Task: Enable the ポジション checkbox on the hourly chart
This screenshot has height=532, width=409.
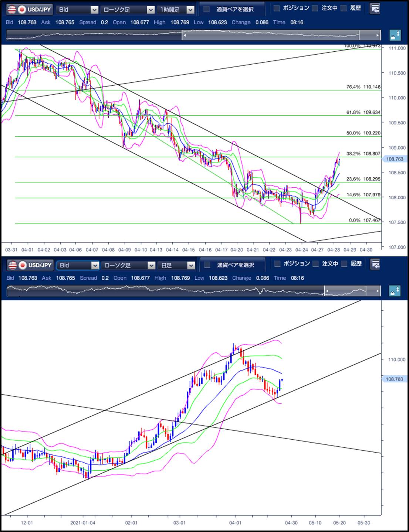Action: coord(277,8)
